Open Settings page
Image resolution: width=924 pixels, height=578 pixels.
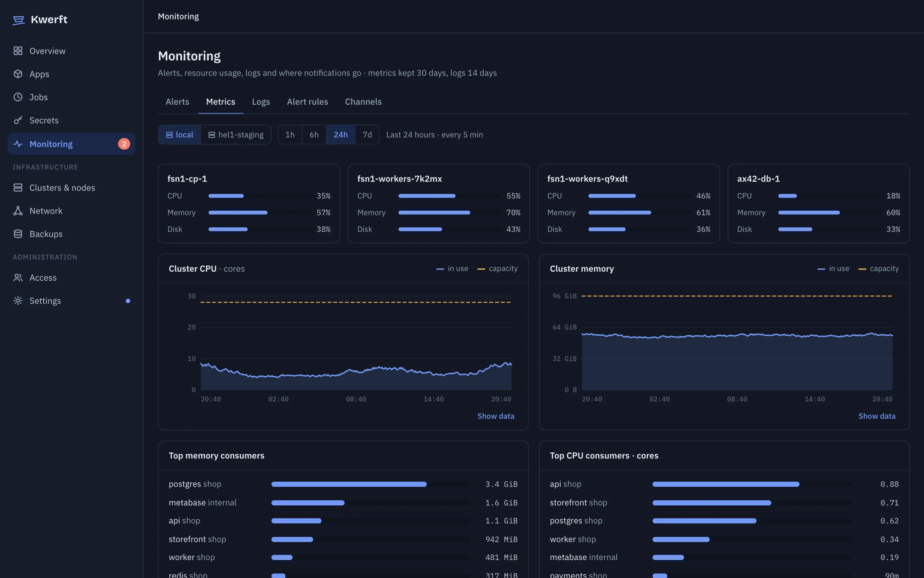pos(72,301)
